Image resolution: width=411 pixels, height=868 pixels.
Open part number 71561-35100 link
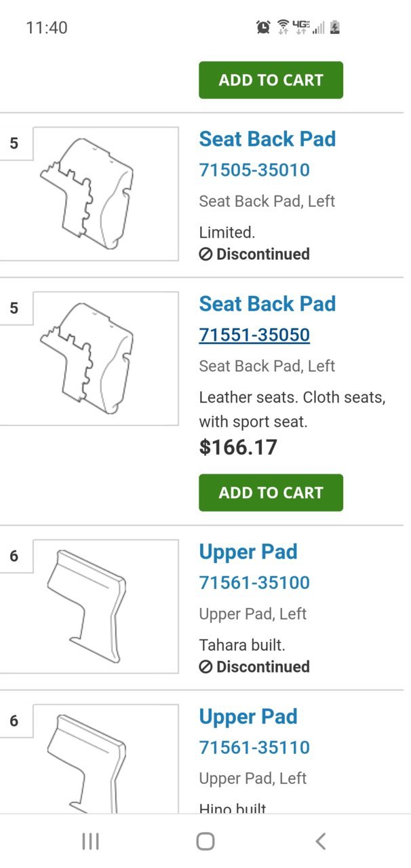point(254,582)
